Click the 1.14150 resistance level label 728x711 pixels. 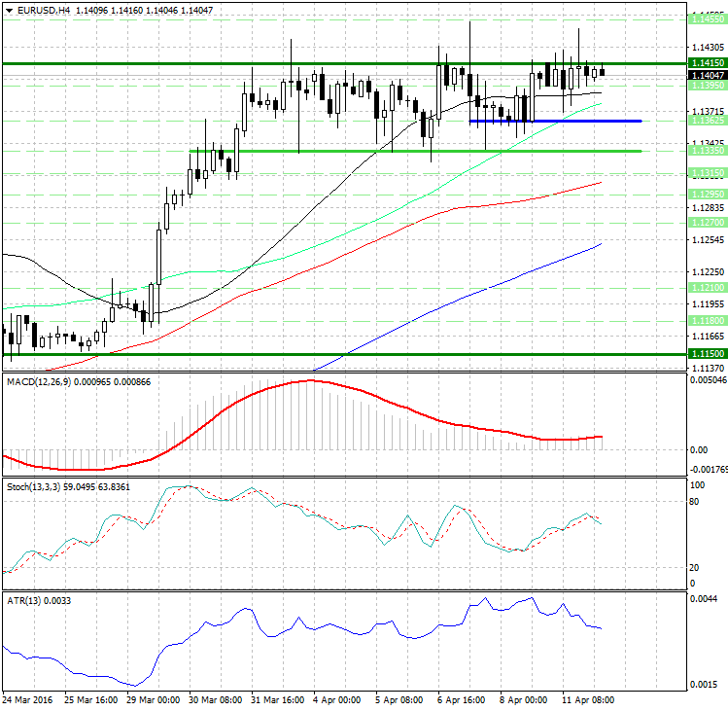(x=708, y=62)
